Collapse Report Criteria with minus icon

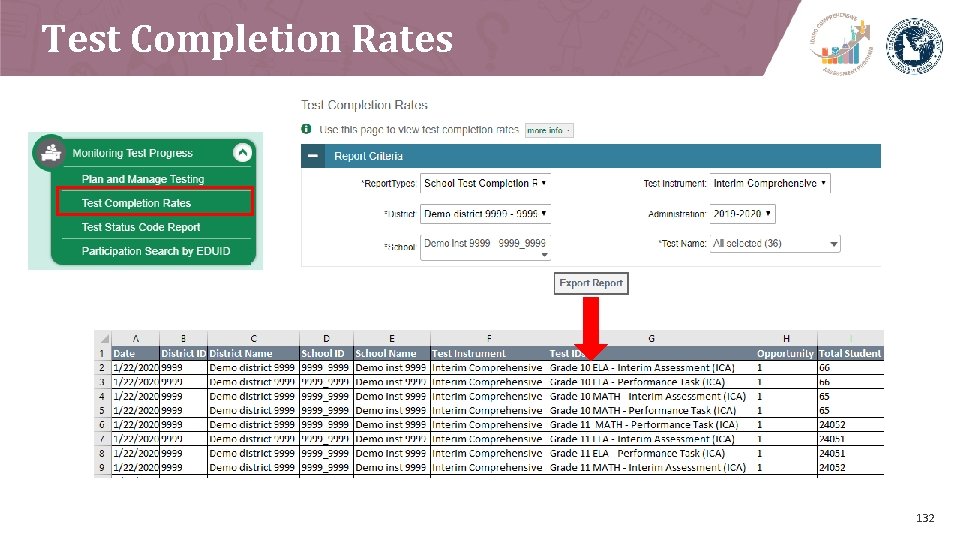pos(313,156)
